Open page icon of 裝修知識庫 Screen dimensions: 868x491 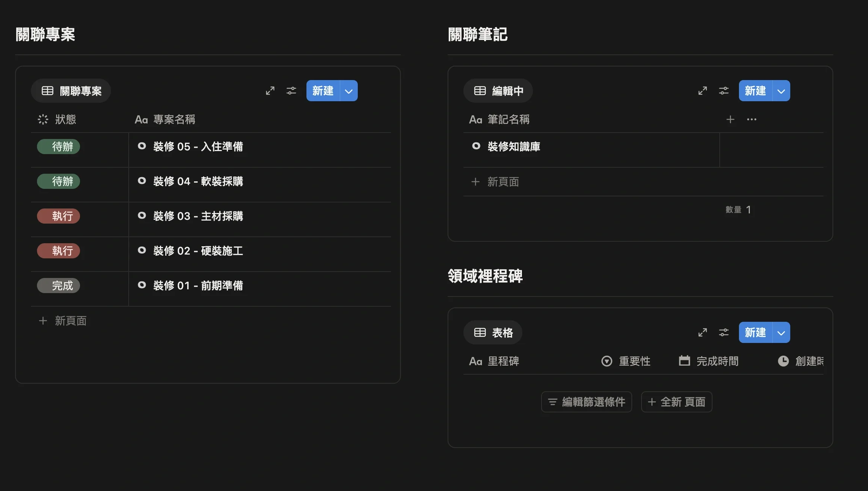click(476, 146)
